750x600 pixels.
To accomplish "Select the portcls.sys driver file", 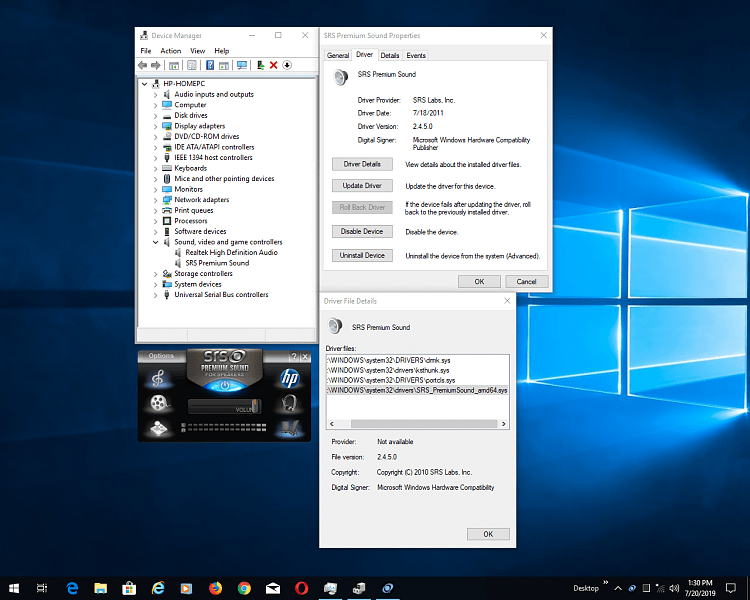I will pyautogui.click(x=391, y=380).
